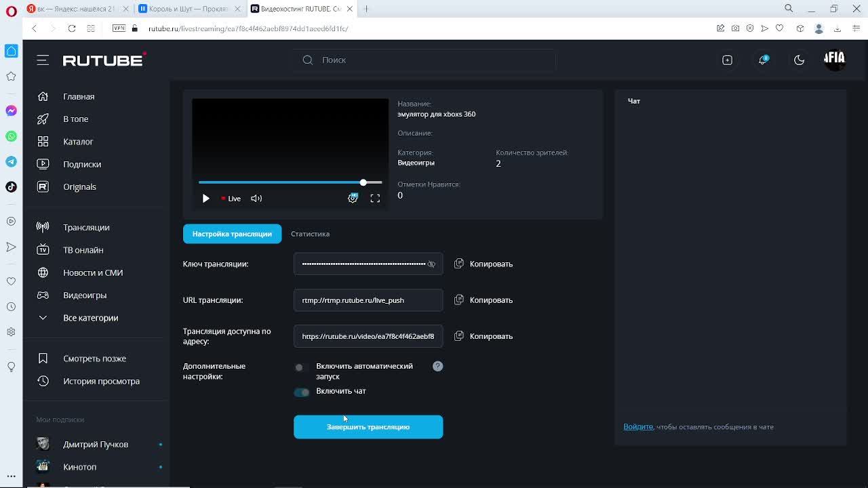Open Opera easy setup sliders icon
The image size is (868, 488).
856,28
